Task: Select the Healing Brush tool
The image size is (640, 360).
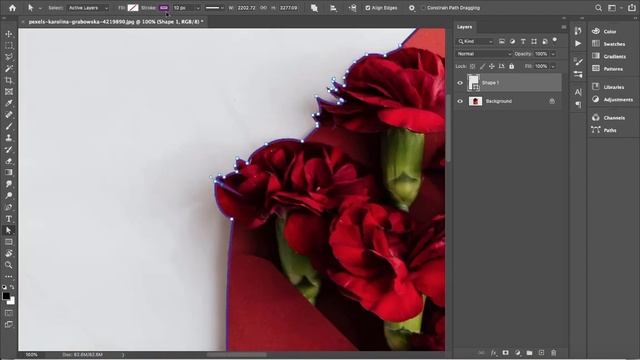Action: point(9,115)
